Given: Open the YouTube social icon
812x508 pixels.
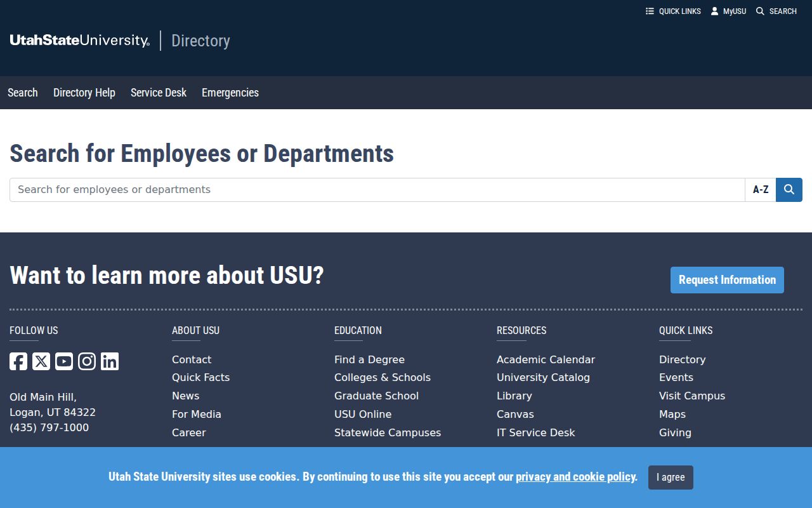Looking at the screenshot, I should pyautogui.click(x=64, y=361).
